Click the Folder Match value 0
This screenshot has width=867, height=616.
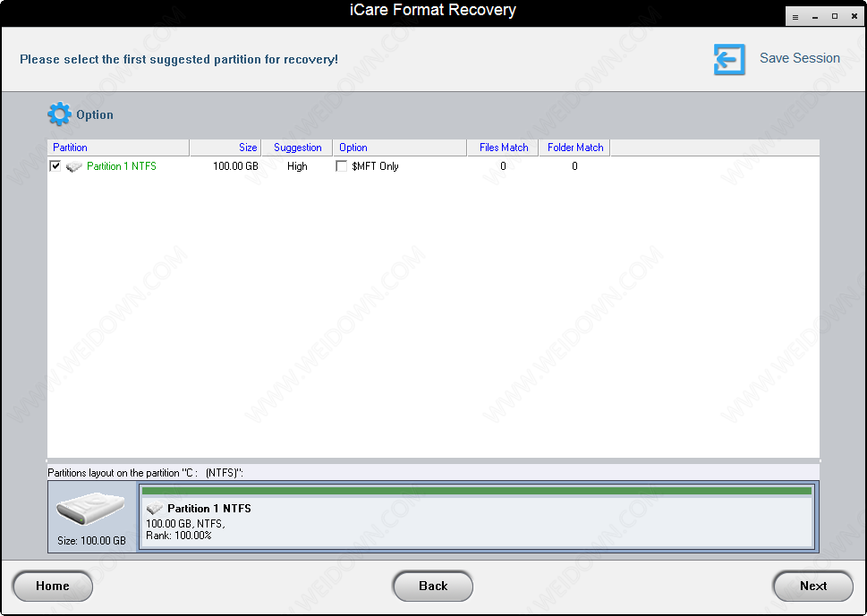click(x=574, y=166)
